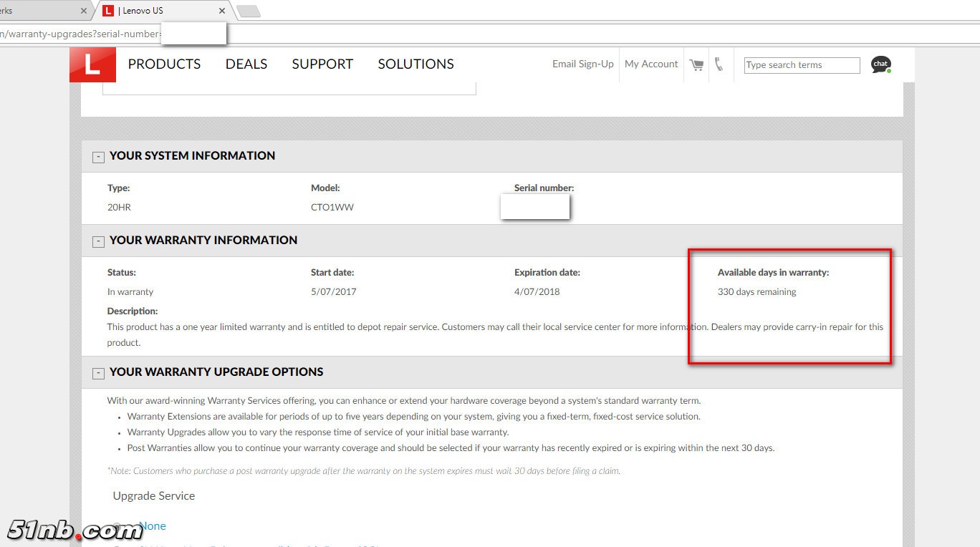Open the shopping cart icon

click(696, 64)
